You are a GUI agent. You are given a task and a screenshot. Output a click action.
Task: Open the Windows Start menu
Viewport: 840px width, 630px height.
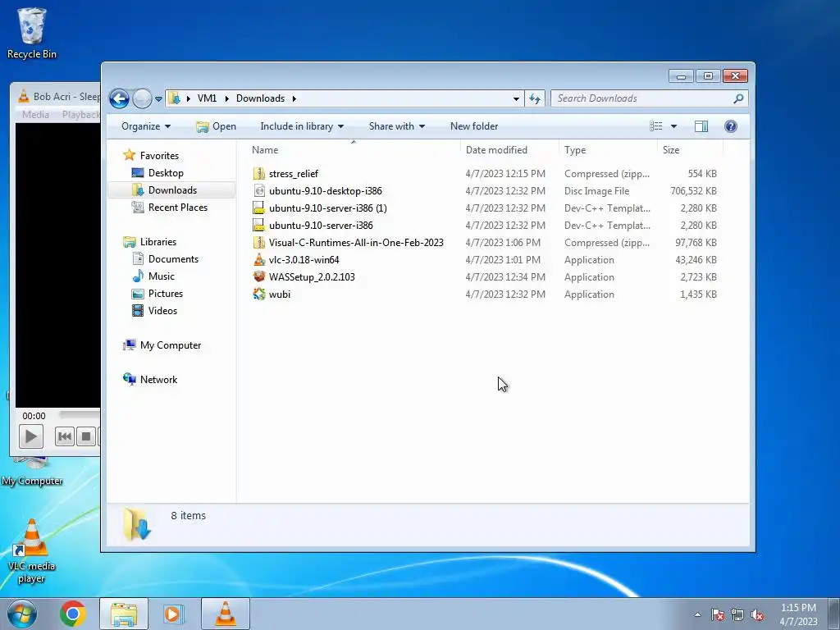click(22, 614)
